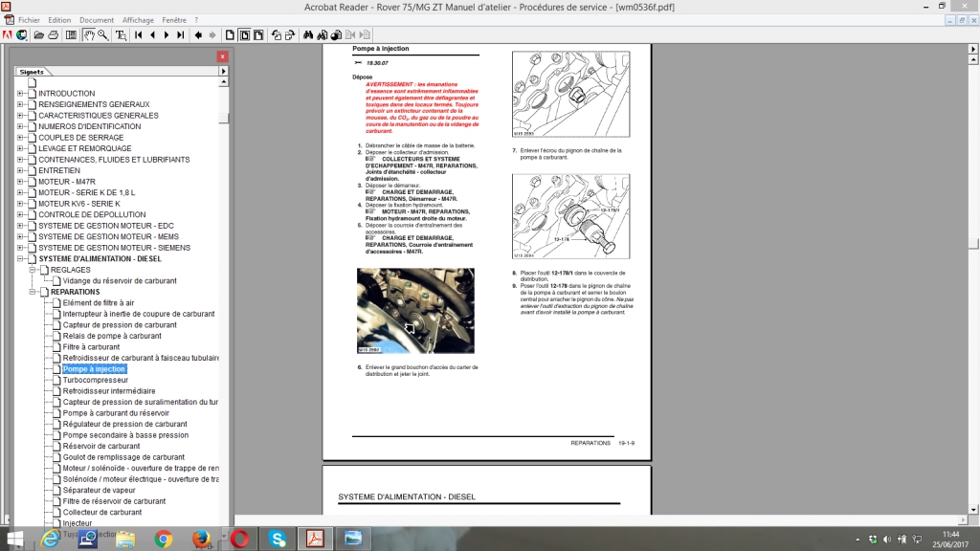Collapse SYSTEME D'ALIMENTATION - DIESEL bookmark
The width and height of the screenshot is (980, 551).
(20, 258)
